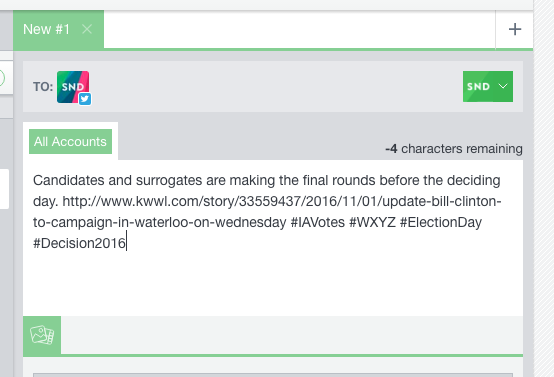The height and width of the screenshot is (377, 554).
Task: Select the New #1 tab
Action: [46, 29]
